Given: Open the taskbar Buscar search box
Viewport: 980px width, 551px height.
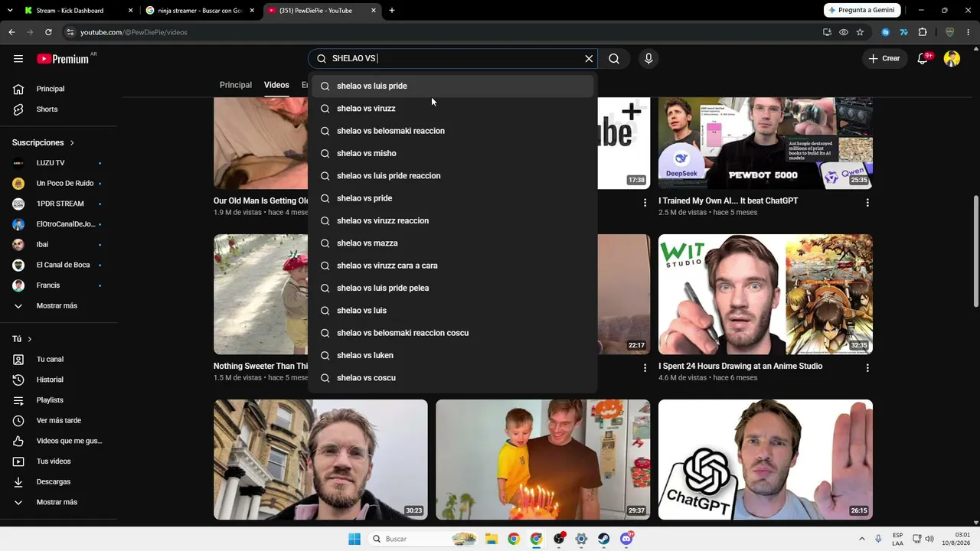Looking at the screenshot, I should (423, 539).
